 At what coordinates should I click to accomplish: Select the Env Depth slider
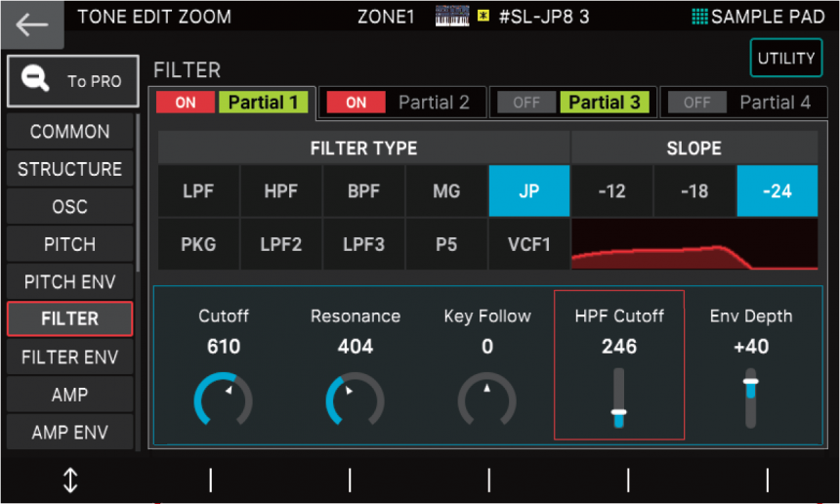click(x=750, y=398)
